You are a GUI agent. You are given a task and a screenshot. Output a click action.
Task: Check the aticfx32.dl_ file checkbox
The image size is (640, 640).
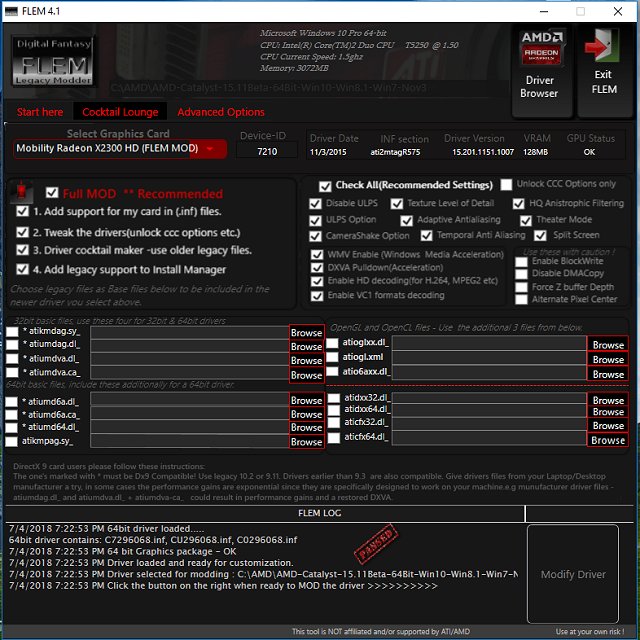[333, 422]
